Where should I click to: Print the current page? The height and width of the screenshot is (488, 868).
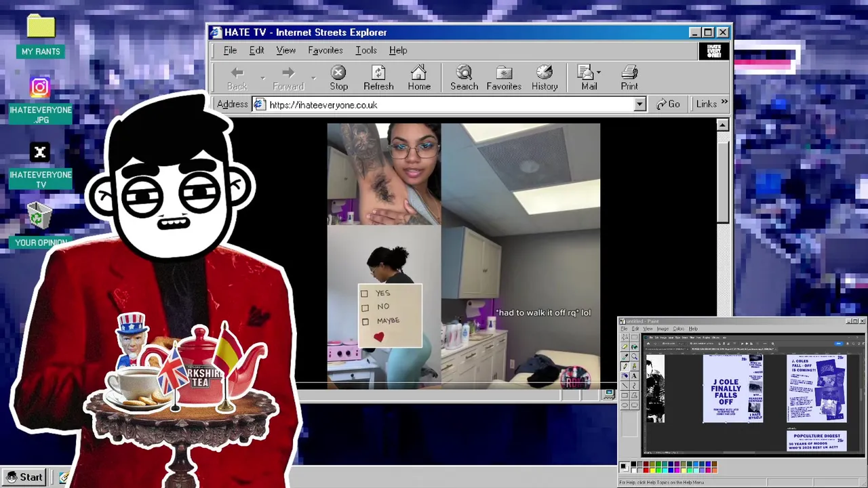[x=629, y=78]
